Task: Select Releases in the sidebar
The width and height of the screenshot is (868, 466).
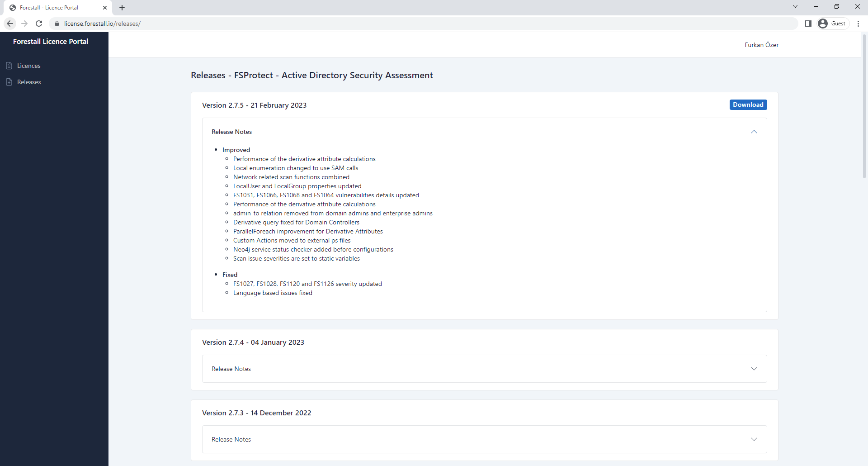Action: tap(29, 82)
